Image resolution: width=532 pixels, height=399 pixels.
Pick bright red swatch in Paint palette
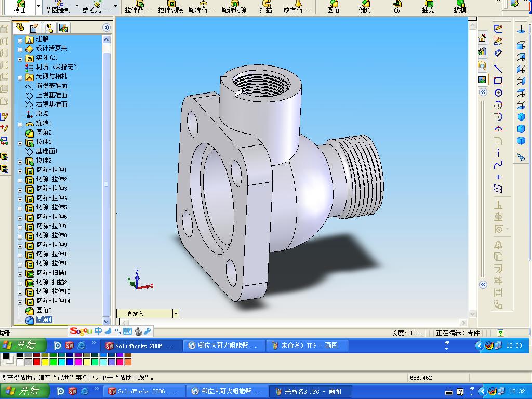point(37,362)
